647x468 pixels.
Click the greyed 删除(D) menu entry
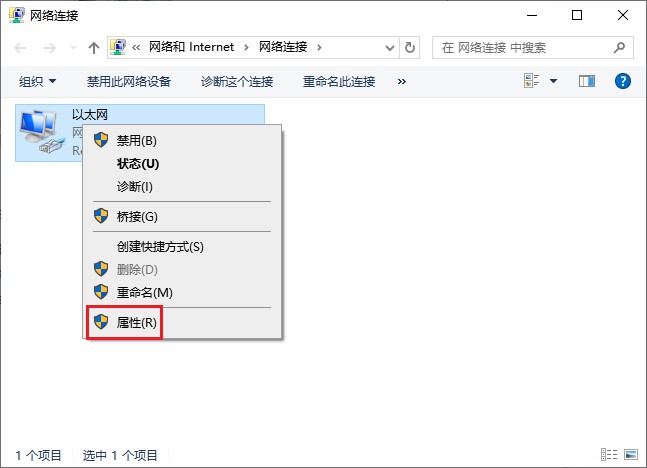point(182,269)
